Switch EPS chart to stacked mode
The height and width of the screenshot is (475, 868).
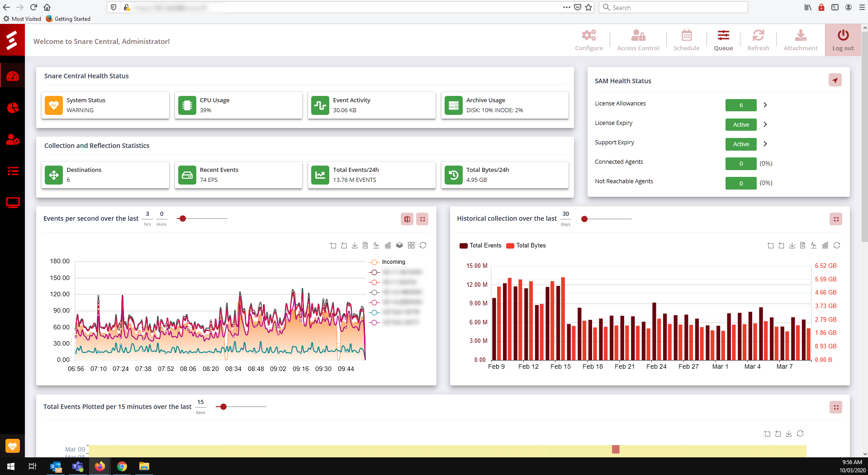[399, 245]
